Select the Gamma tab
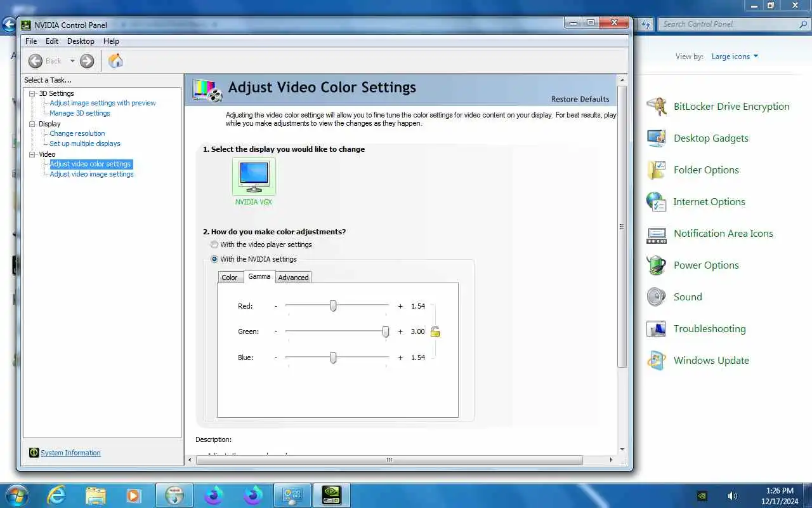Image resolution: width=812 pixels, height=508 pixels. click(259, 276)
